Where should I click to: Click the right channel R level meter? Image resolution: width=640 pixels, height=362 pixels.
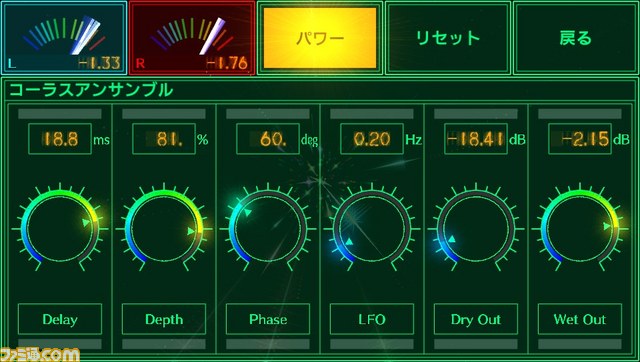[192, 38]
